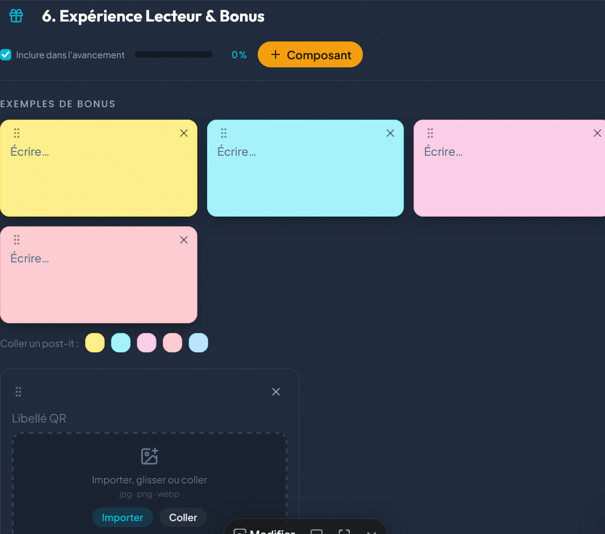Screen dimensions: 605x534
Task: Click the "Écrire…" field in the salmon post-it
Action: tap(99, 259)
